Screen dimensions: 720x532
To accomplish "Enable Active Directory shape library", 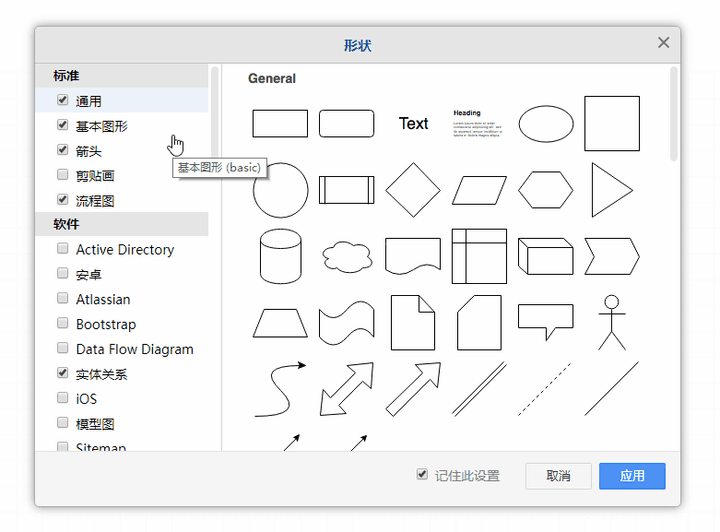I will (63, 249).
